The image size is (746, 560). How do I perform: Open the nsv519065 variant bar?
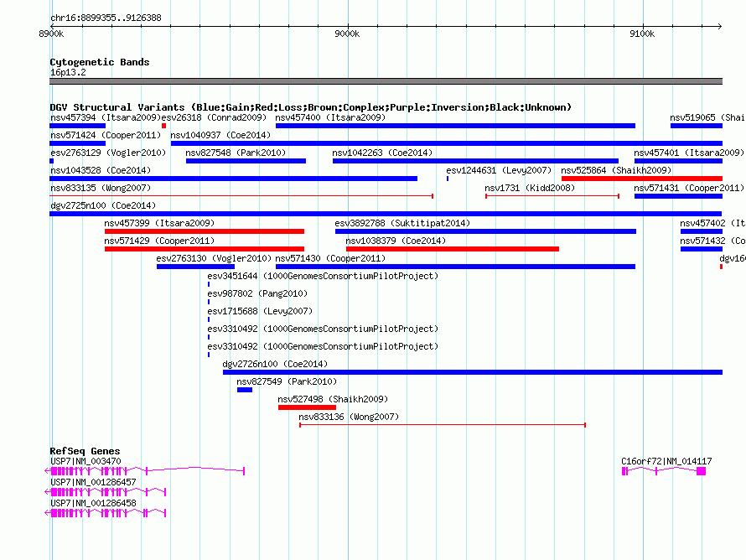697,126
